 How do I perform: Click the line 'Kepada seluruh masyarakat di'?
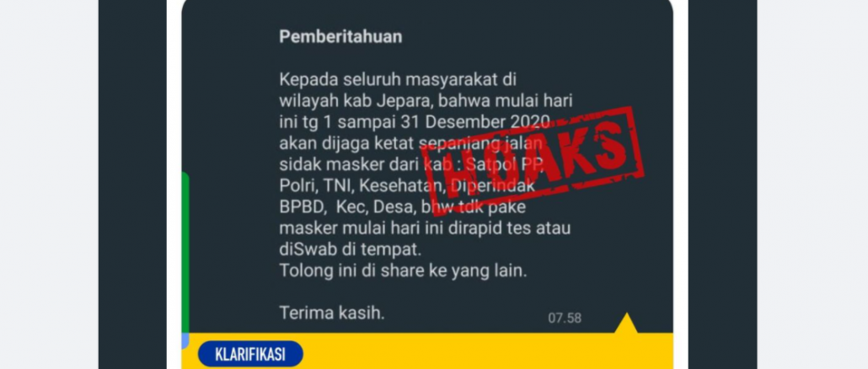point(398,80)
